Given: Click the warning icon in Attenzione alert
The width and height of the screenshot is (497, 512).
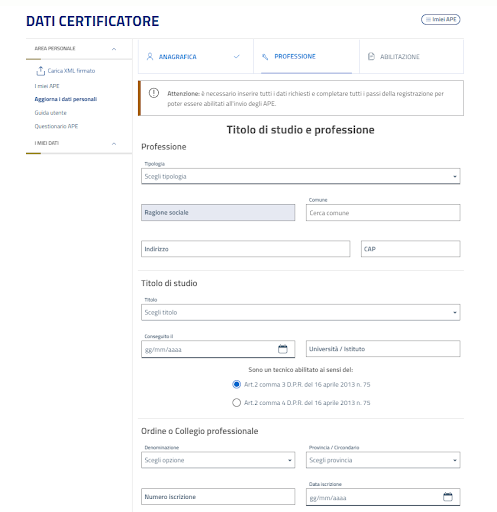Looking at the screenshot, I should pyautogui.click(x=154, y=93).
